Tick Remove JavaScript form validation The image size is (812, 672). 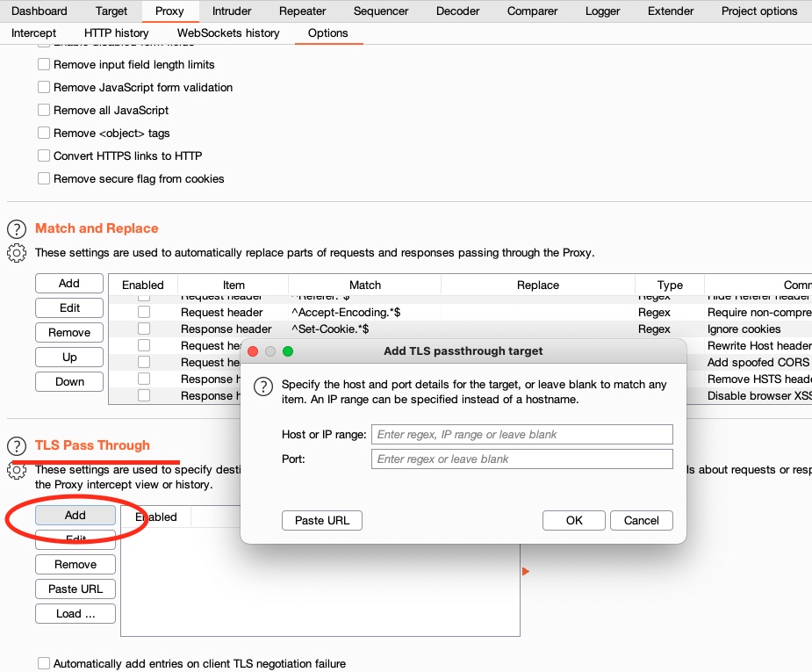(x=44, y=87)
